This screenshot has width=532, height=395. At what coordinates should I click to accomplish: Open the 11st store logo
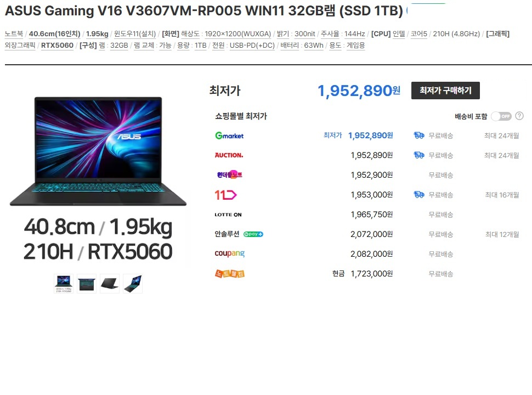(225, 195)
